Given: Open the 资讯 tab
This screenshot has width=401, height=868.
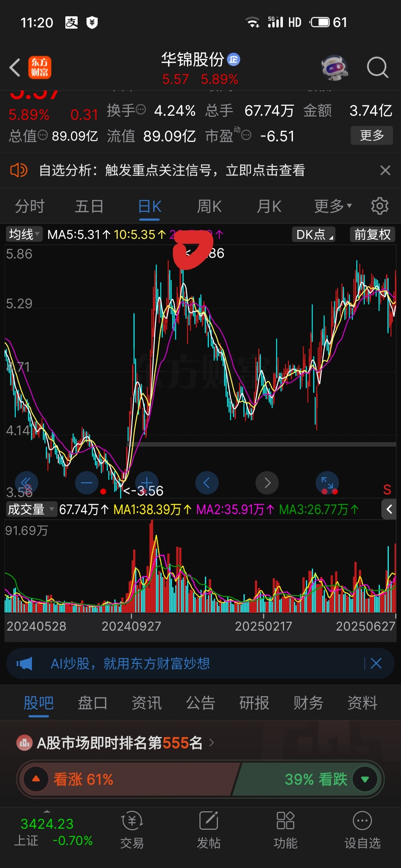Looking at the screenshot, I should pos(147,703).
